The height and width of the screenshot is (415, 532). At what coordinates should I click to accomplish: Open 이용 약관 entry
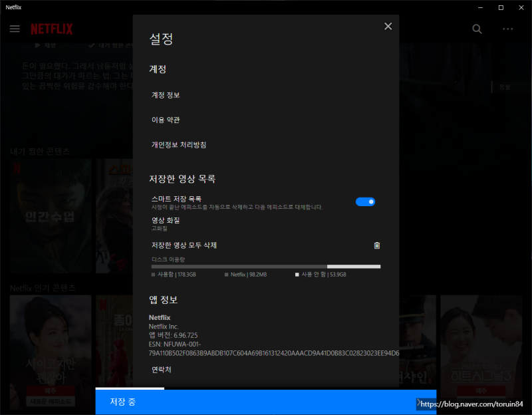[x=166, y=120]
